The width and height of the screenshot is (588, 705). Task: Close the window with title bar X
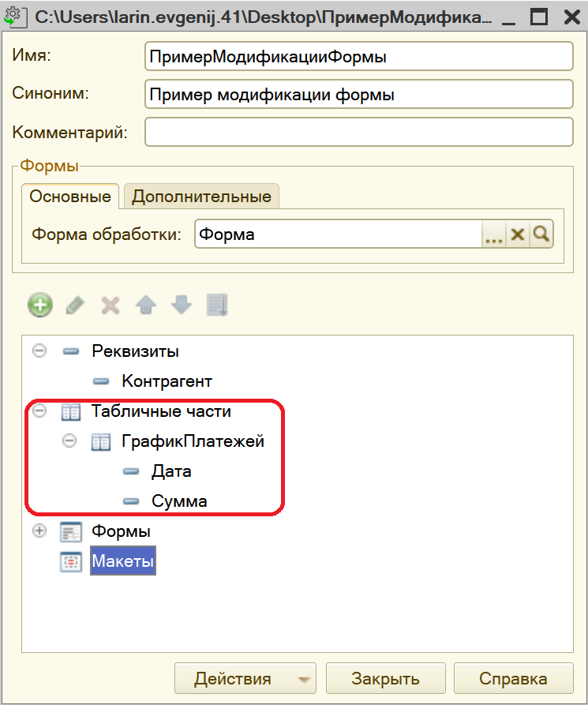coord(571,17)
